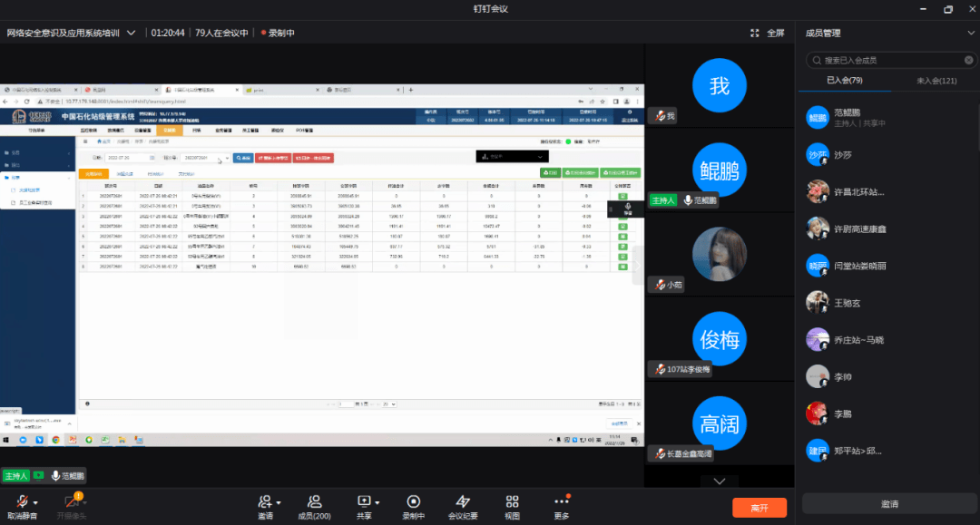Select member 李帅 in the list
The image size is (980, 525).
click(887, 377)
